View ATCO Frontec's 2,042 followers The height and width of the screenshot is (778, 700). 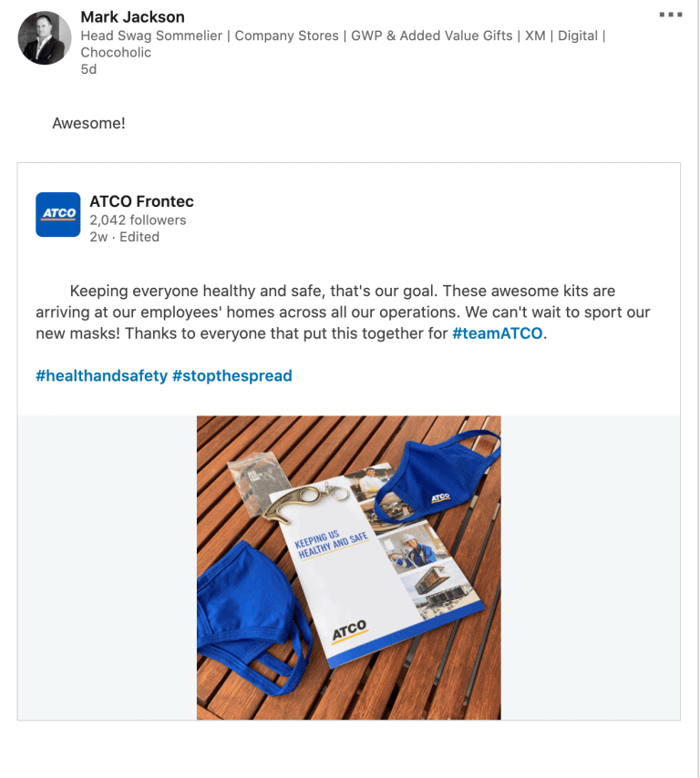pos(137,220)
